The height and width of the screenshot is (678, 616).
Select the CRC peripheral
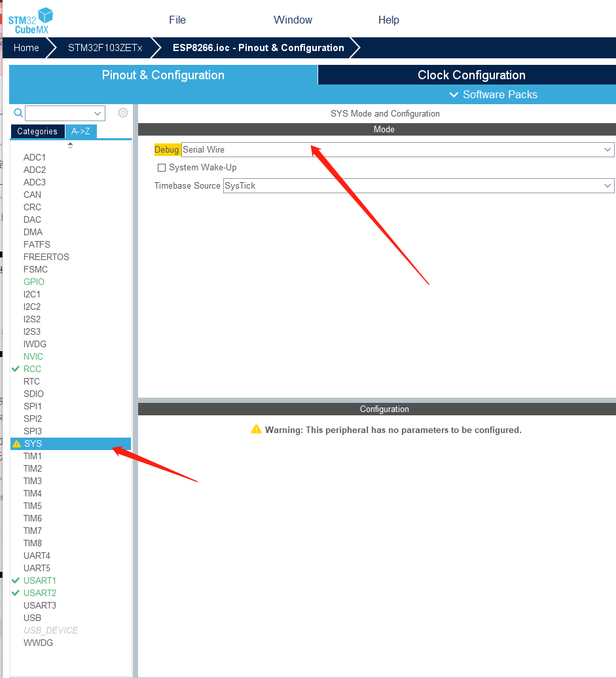(x=32, y=207)
